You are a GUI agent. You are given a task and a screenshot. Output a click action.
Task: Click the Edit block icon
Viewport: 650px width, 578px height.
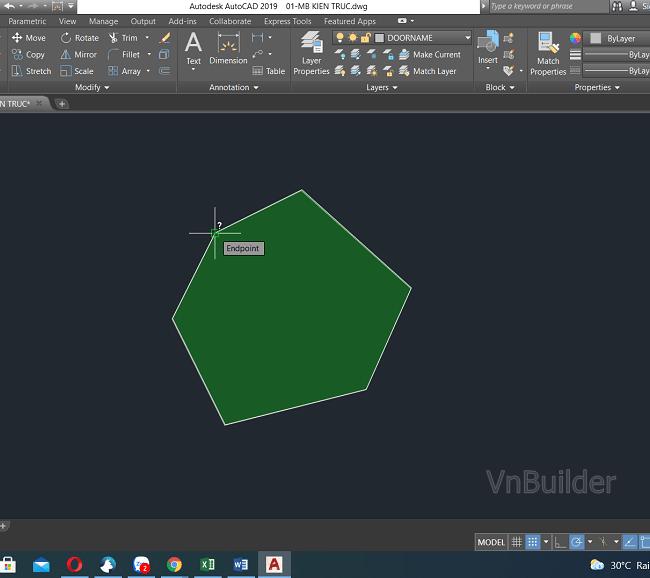(x=509, y=54)
